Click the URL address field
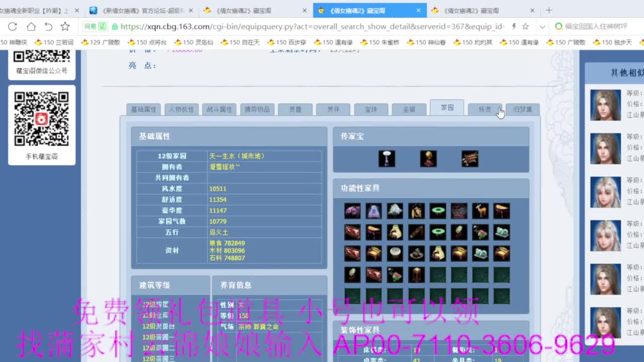This screenshot has height=362, width=644. click(312, 27)
